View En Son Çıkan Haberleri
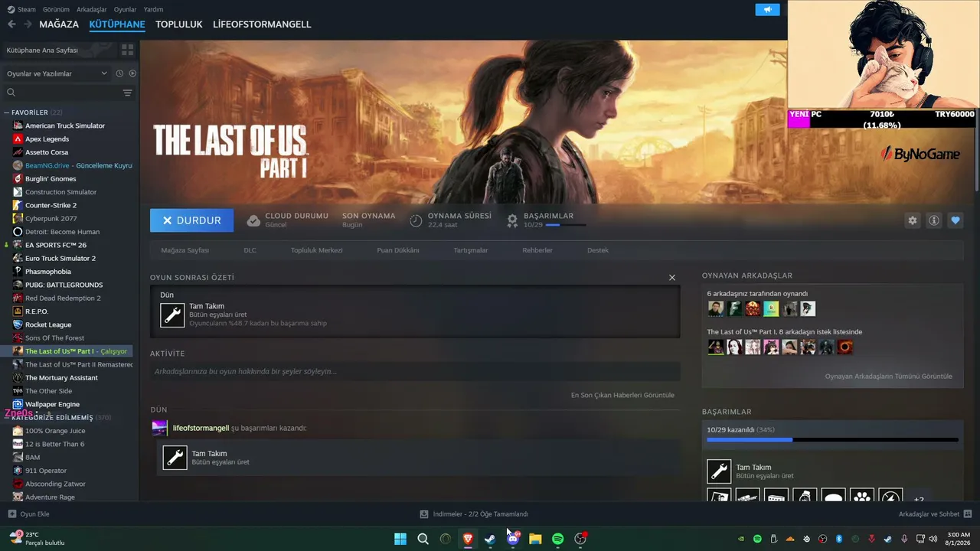This screenshot has width=980, height=551. (622, 396)
